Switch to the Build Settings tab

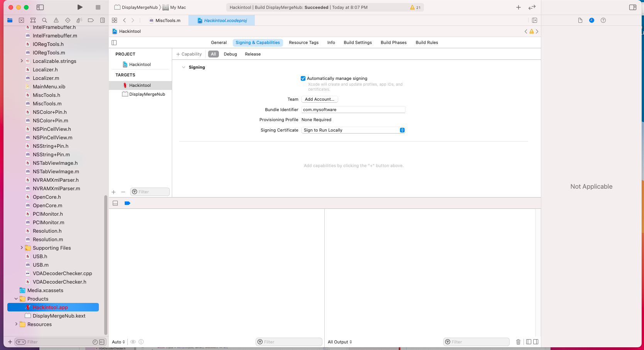click(x=358, y=42)
